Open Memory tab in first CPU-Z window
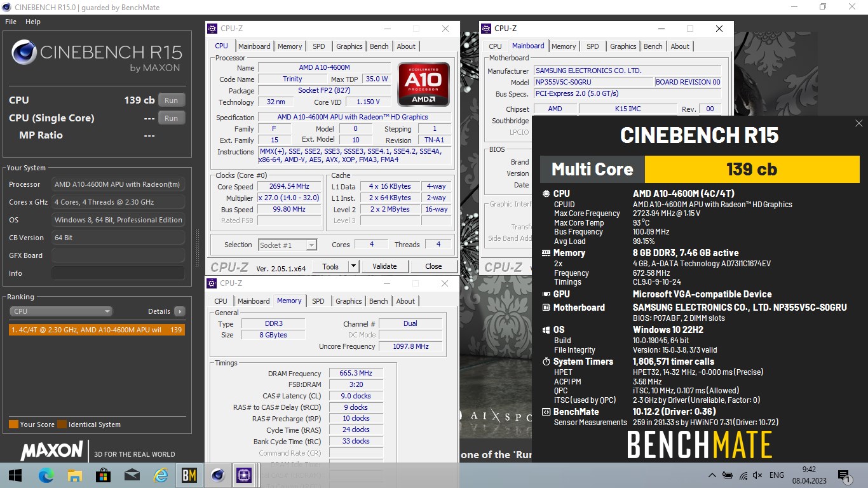The image size is (868, 488). [290, 46]
